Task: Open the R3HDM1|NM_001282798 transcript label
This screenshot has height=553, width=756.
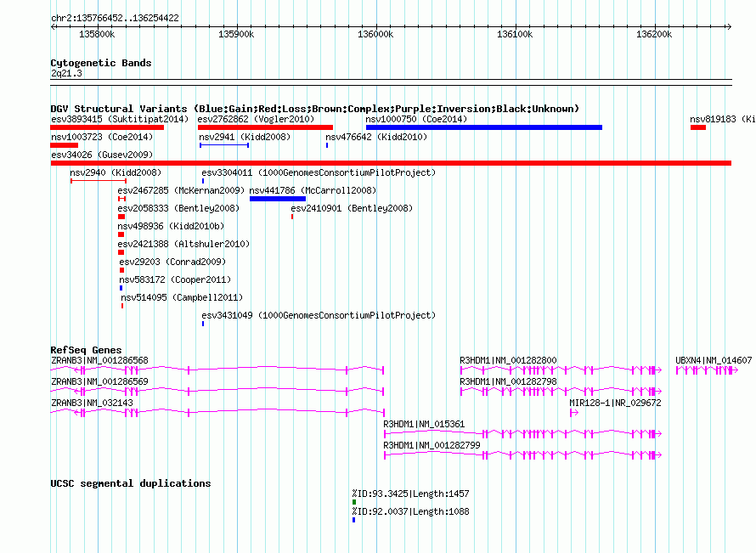Action: click(508, 381)
